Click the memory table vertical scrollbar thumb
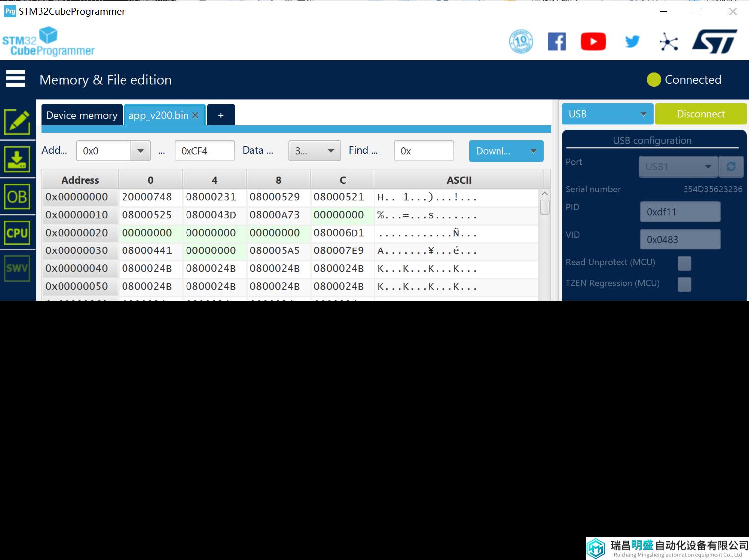 pos(545,207)
